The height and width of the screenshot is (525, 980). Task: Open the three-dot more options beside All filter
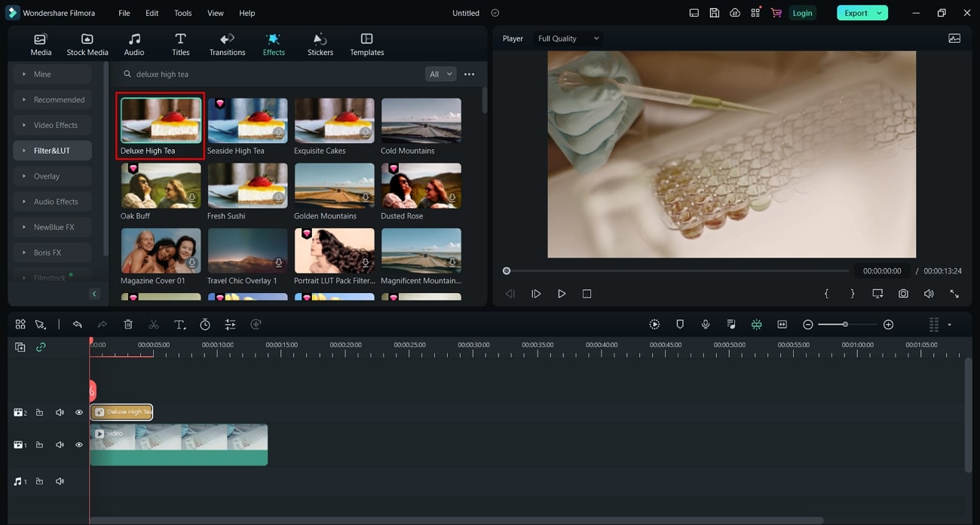coord(470,74)
